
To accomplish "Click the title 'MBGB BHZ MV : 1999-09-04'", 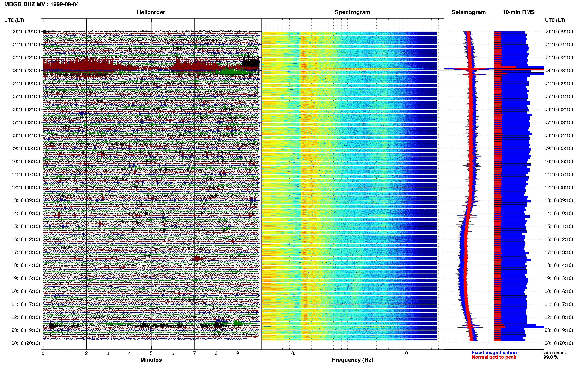I will [42, 4].
